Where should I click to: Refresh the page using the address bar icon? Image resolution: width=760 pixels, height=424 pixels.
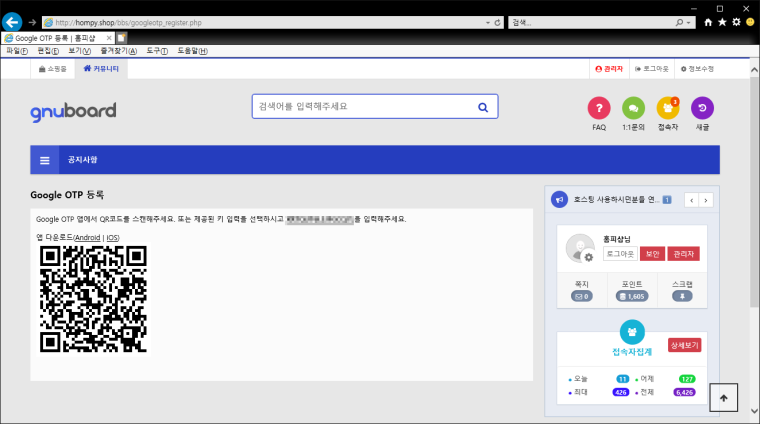(499, 22)
